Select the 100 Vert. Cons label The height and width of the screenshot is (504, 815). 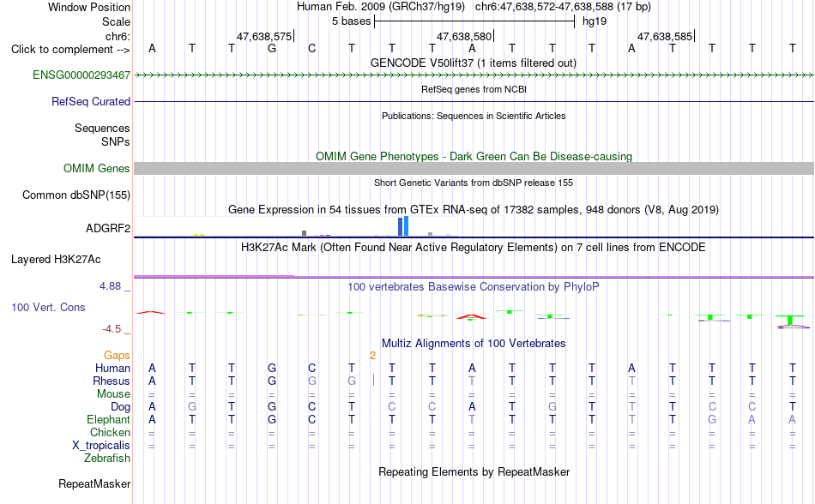coord(48,307)
